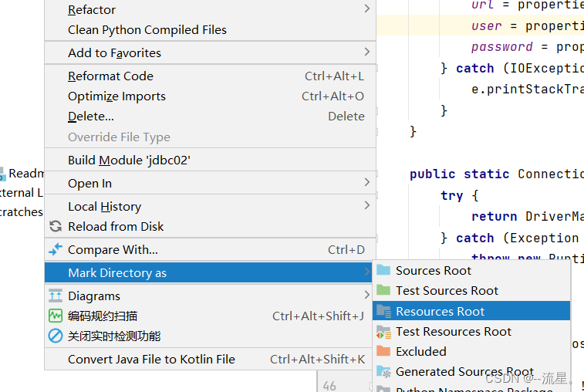Viewport: 584px width, 392px height.
Task: Select Clean Python Compiled Files
Action: (147, 30)
